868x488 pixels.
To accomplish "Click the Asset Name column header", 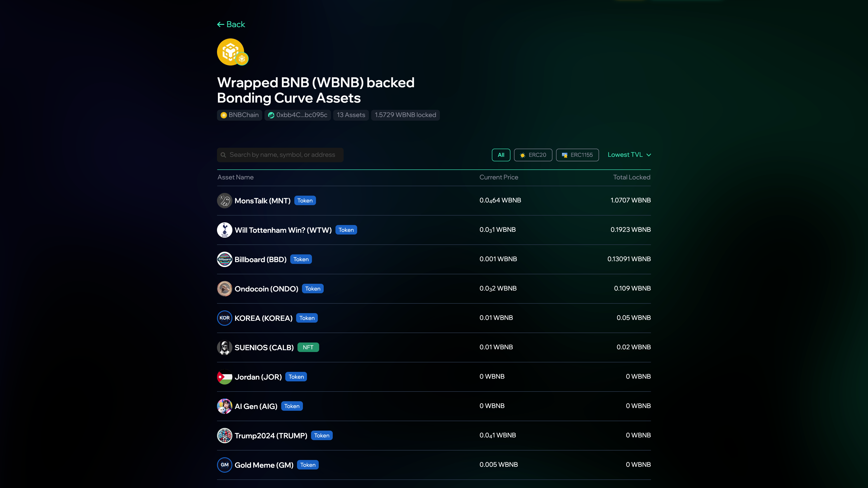I will pos(235,177).
